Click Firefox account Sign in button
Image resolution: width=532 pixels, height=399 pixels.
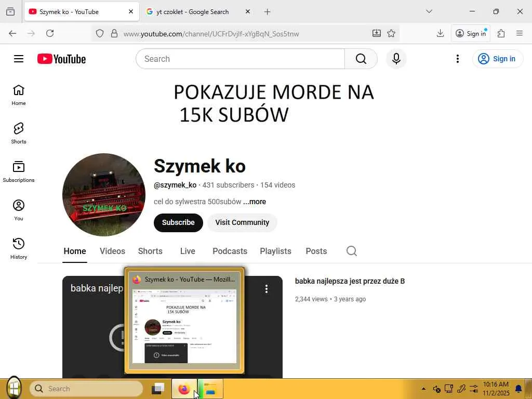tap(471, 33)
